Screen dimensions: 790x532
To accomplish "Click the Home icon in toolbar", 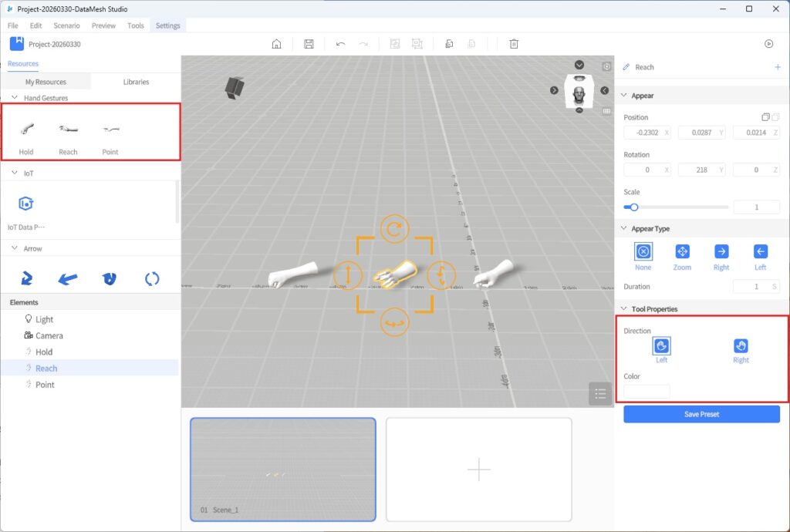I will [x=276, y=44].
